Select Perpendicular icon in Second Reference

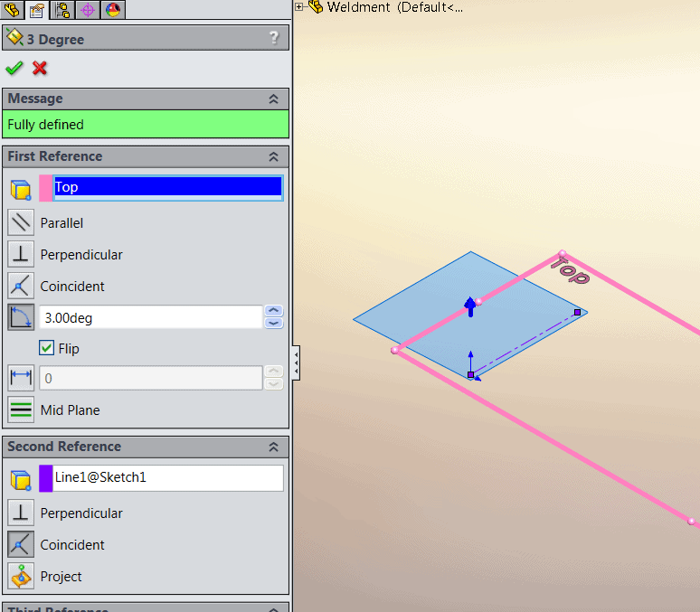click(21, 513)
